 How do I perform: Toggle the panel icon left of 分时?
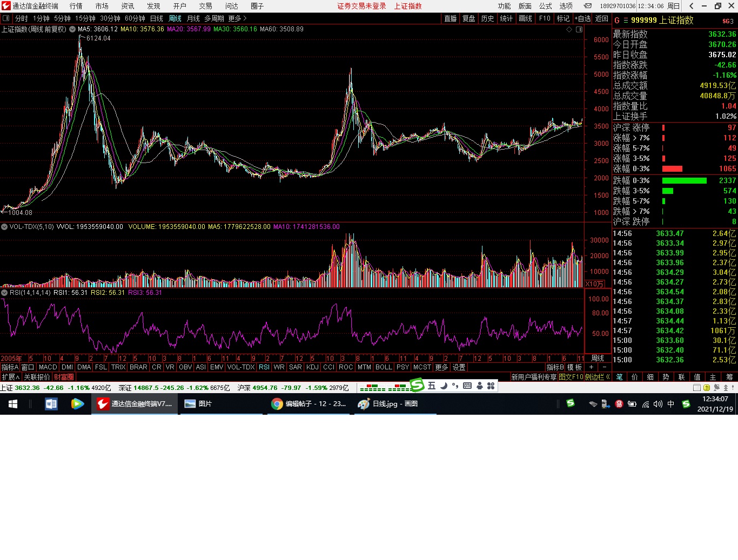(6, 18)
